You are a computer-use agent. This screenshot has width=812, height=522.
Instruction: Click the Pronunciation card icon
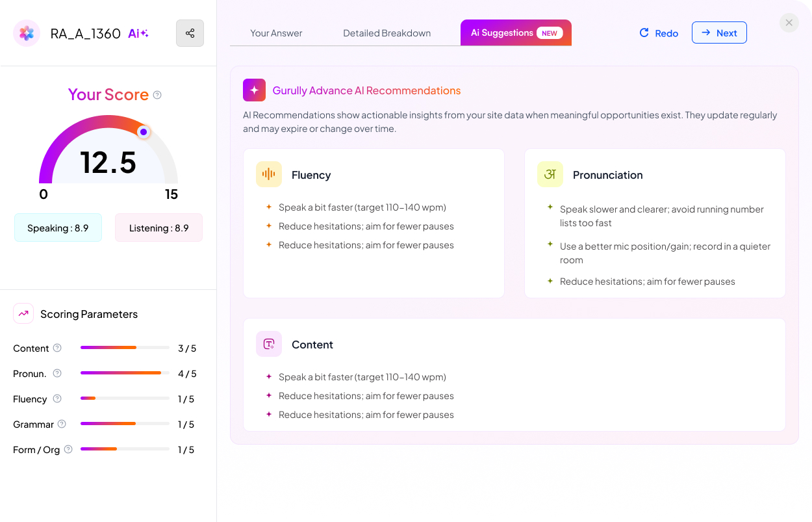coord(550,174)
